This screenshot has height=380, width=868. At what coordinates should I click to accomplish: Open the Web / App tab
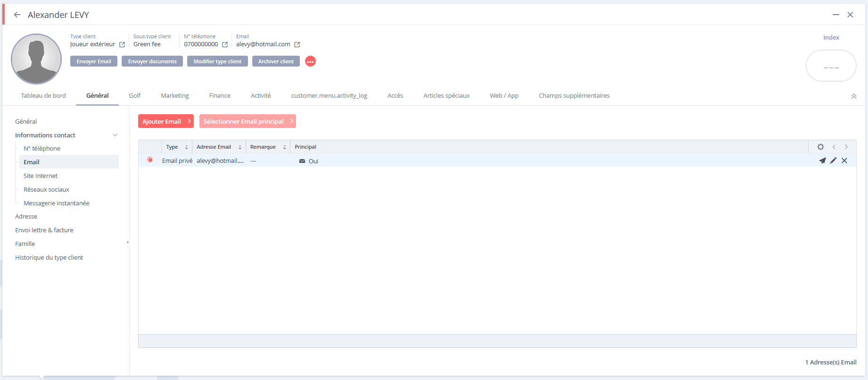[504, 95]
